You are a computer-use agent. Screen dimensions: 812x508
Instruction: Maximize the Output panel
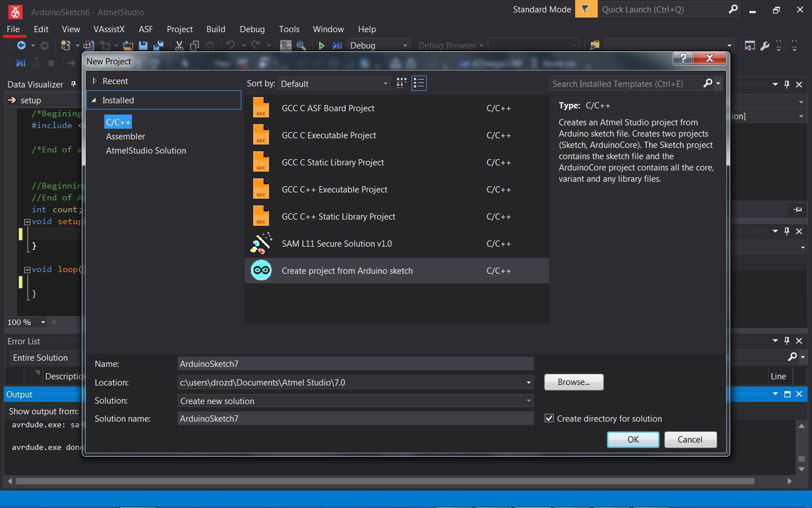click(787, 394)
